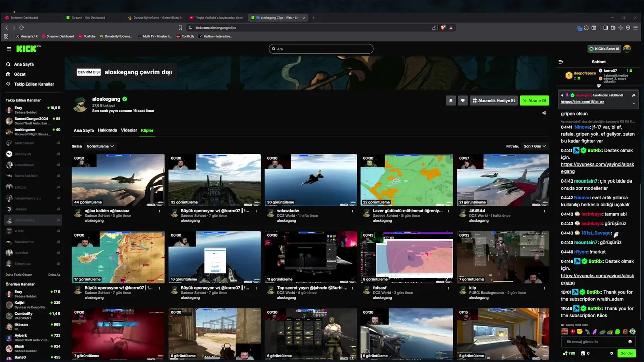644x362 pixels.
Task: Click the share icon below Abone Ol
Action: pos(544,113)
